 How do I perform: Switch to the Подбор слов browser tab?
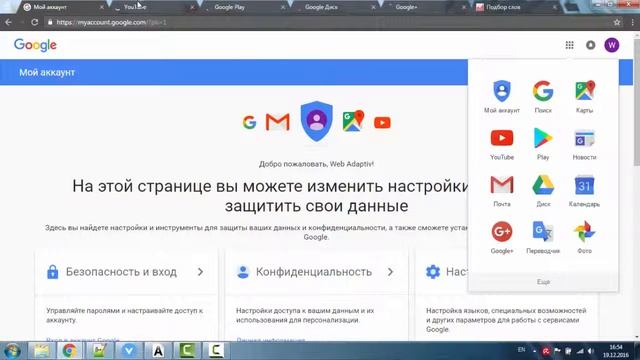[x=516, y=7]
